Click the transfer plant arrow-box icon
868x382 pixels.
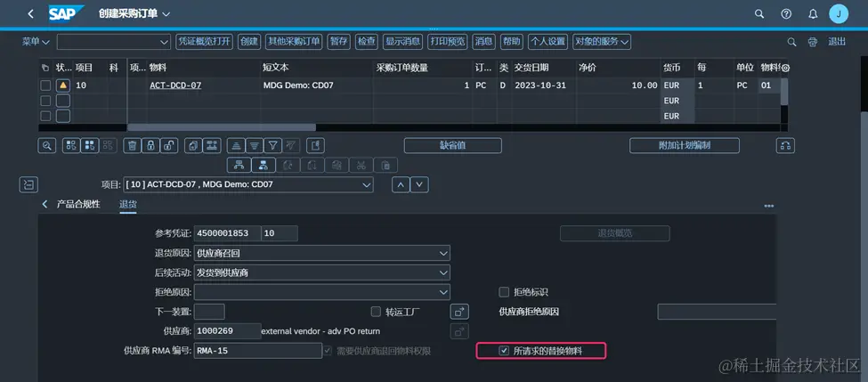pyautogui.click(x=459, y=312)
